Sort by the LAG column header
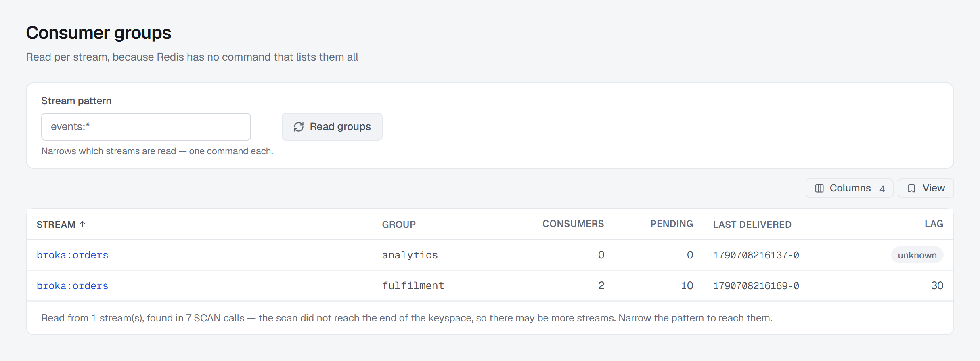980x361 pixels. (x=934, y=224)
